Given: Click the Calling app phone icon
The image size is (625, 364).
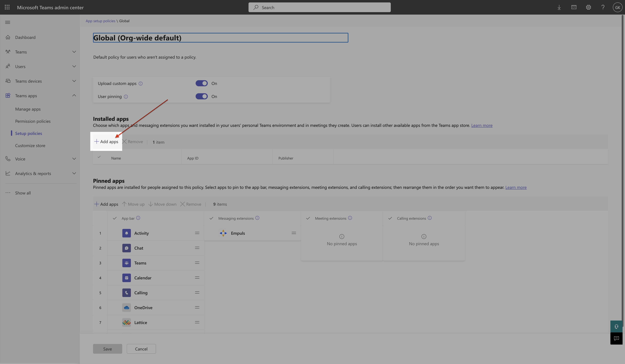Looking at the screenshot, I should click(x=126, y=293).
